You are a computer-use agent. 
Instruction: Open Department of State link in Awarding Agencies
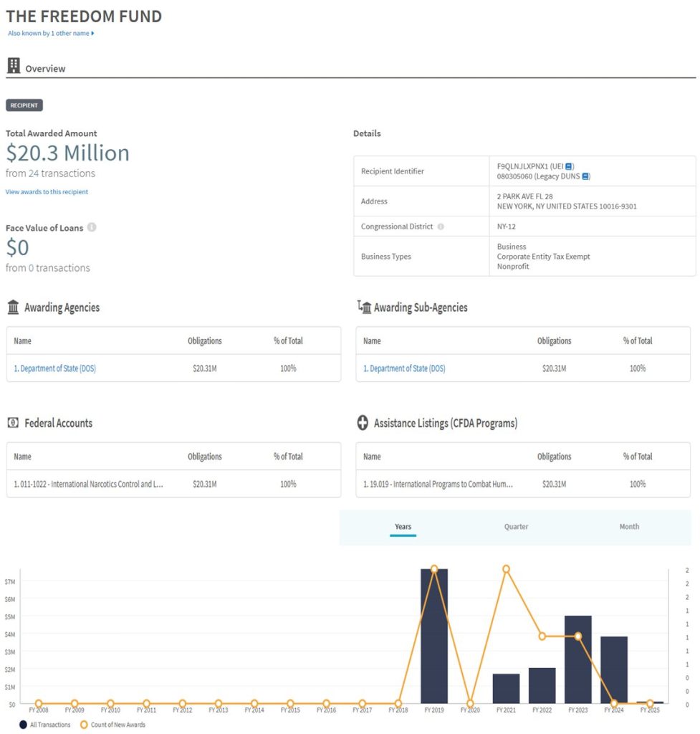[x=54, y=368]
